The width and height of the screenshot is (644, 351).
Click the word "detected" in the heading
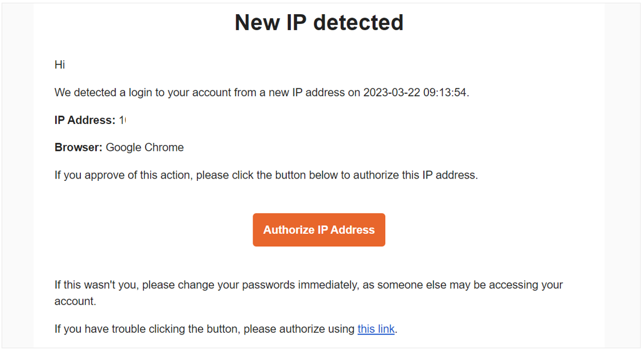(x=358, y=22)
